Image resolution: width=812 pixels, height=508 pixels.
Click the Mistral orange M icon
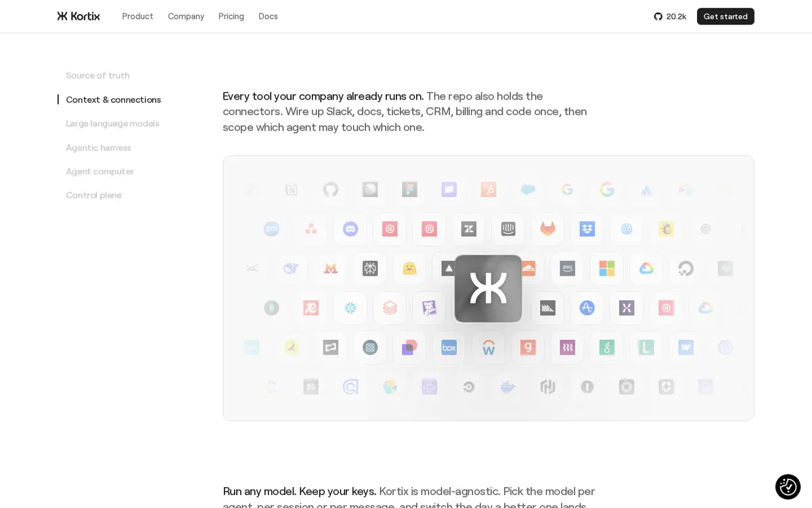click(x=331, y=268)
